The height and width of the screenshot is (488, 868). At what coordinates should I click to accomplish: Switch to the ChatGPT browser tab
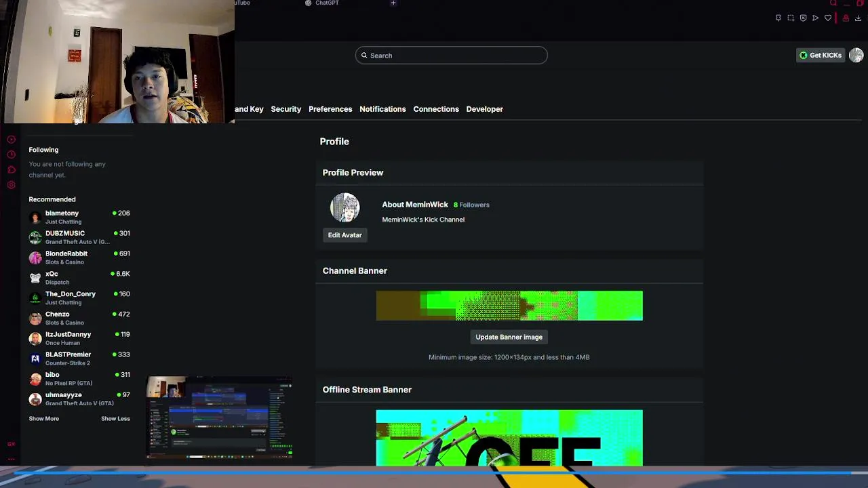[x=322, y=3]
